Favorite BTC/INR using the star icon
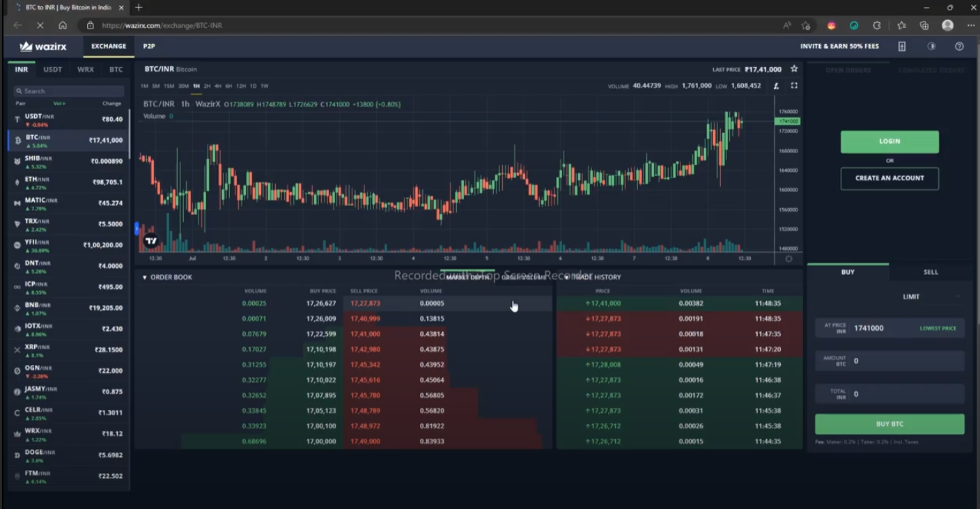This screenshot has height=509, width=980. pos(793,69)
